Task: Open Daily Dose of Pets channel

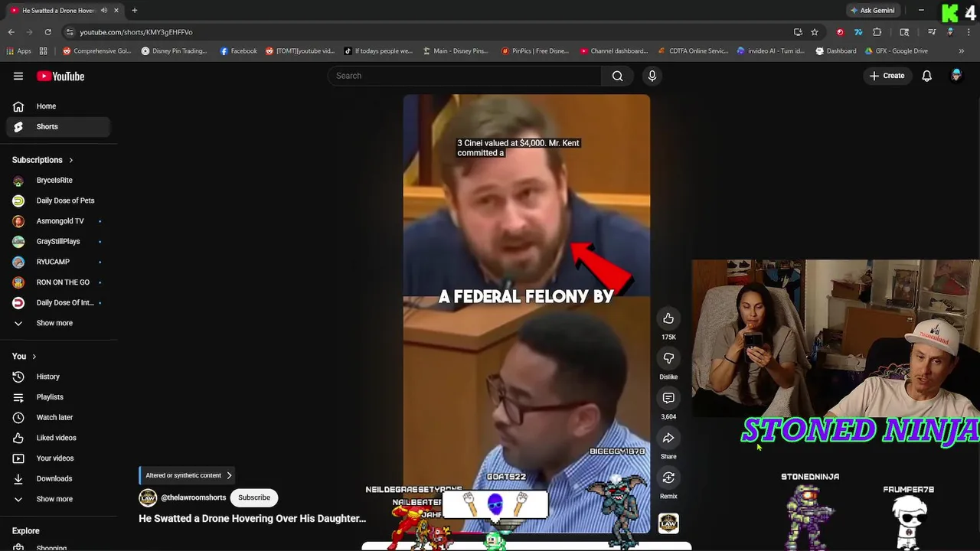Action: click(58, 201)
